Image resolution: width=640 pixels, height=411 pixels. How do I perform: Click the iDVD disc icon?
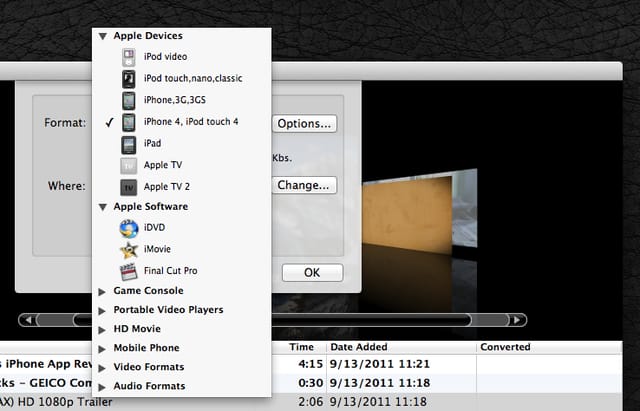coord(129,228)
